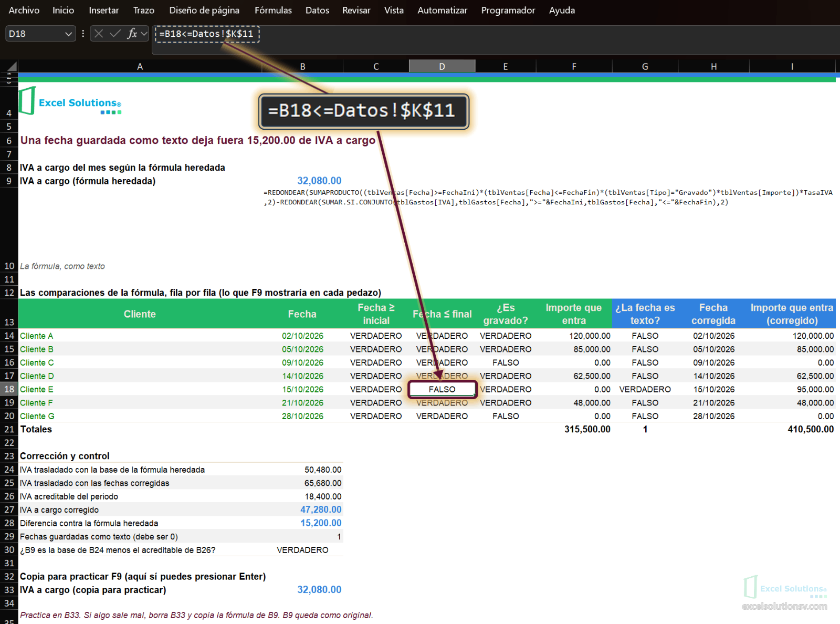Screen dimensions: 840x624
Task: Select the total 315,500.00 cell
Action: coord(574,429)
